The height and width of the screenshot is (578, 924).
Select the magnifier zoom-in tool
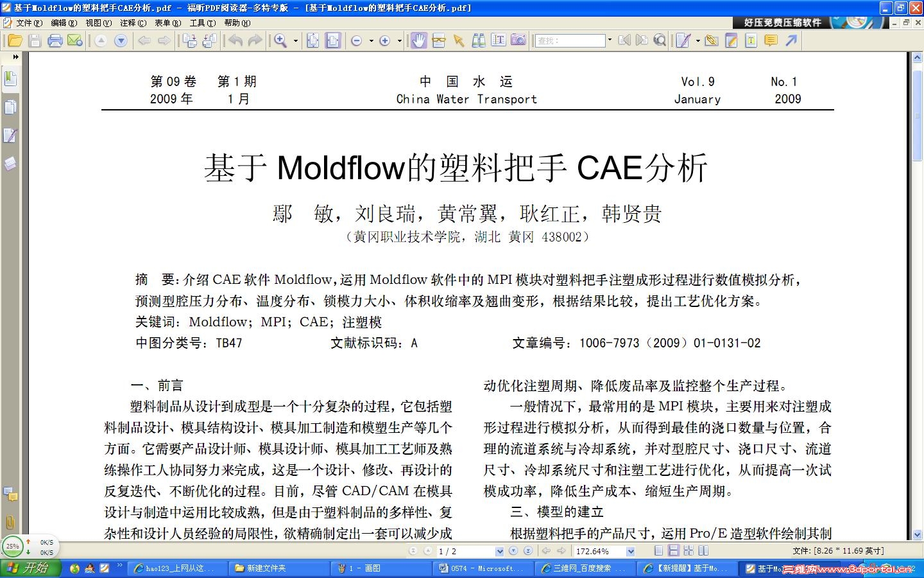coord(280,40)
